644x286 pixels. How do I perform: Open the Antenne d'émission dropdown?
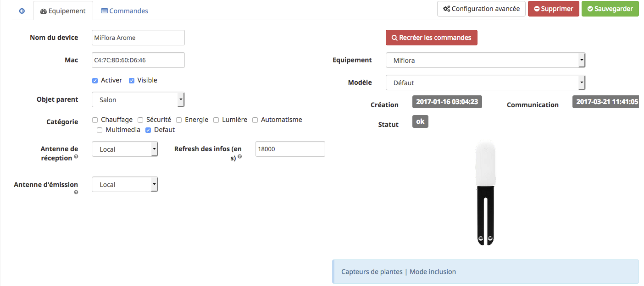pos(125,184)
